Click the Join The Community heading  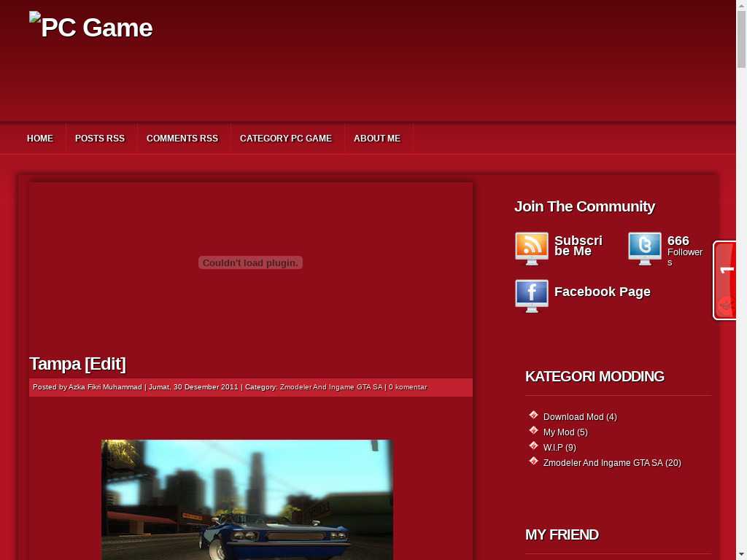[584, 206]
